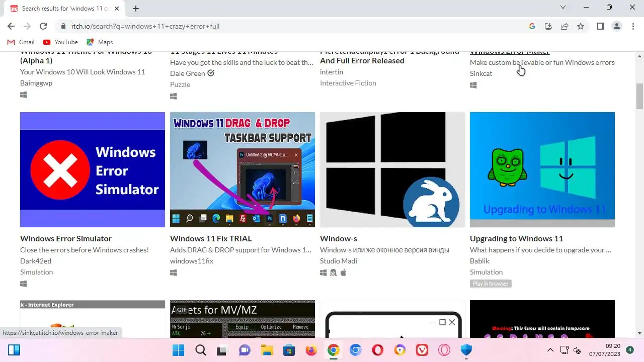
Task: Click the 'Play in browser' badge
Action: click(x=491, y=284)
